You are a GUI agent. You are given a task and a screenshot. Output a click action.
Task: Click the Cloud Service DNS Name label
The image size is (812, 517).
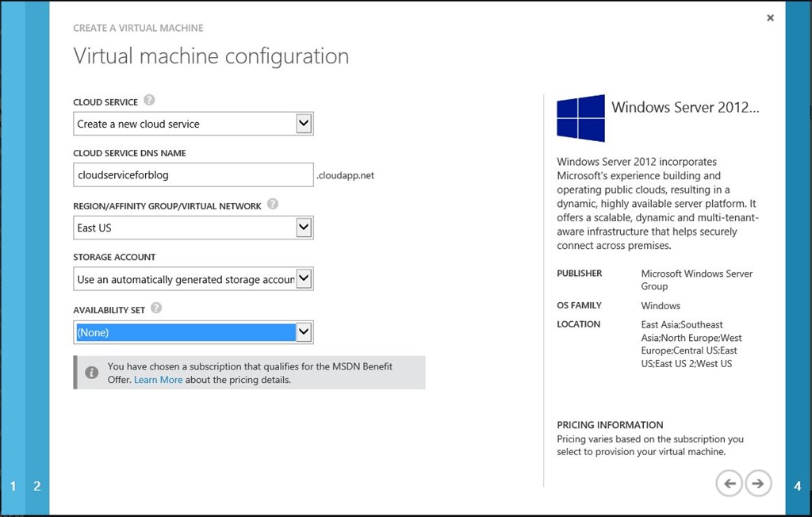pos(129,153)
